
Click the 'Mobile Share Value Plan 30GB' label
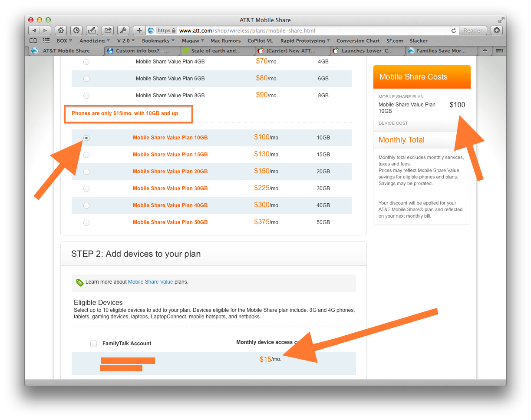pyautogui.click(x=170, y=189)
